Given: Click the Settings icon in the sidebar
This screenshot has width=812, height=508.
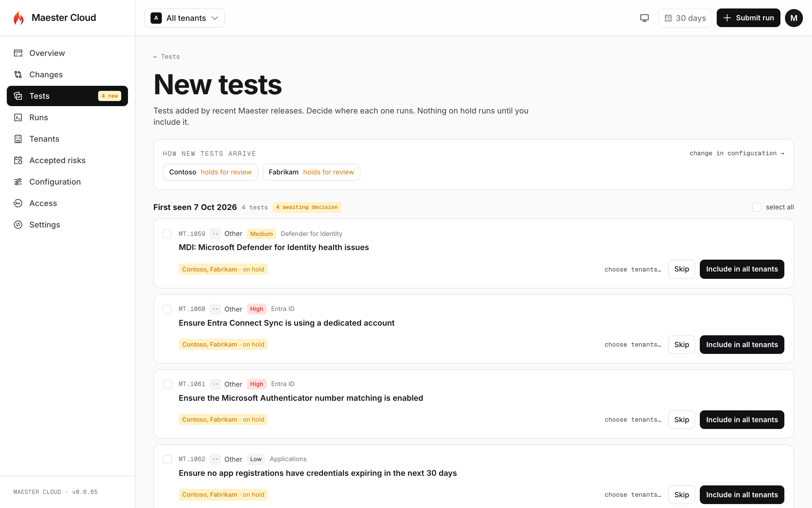Looking at the screenshot, I should [x=18, y=225].
